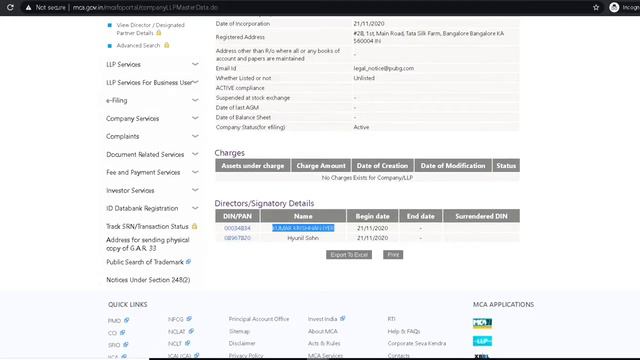Click the browser address bar URL
This screenshot has width=640, height=360.
pos(145,7)
